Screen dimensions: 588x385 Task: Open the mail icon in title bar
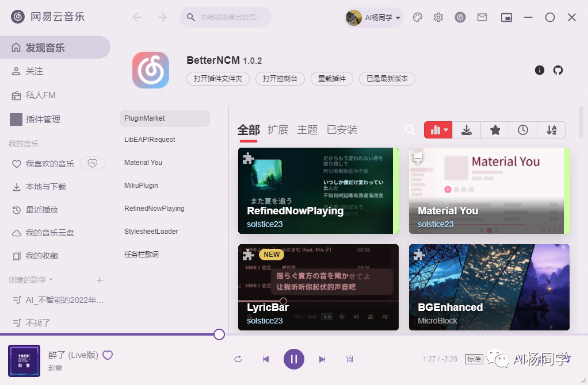point(482,17)
